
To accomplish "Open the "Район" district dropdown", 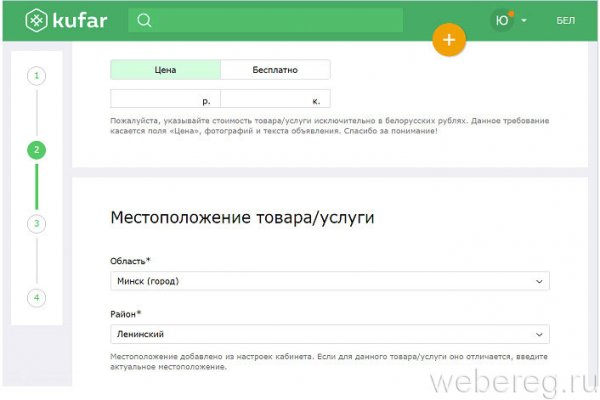I will pyautogui.click(x=329, y=334).
